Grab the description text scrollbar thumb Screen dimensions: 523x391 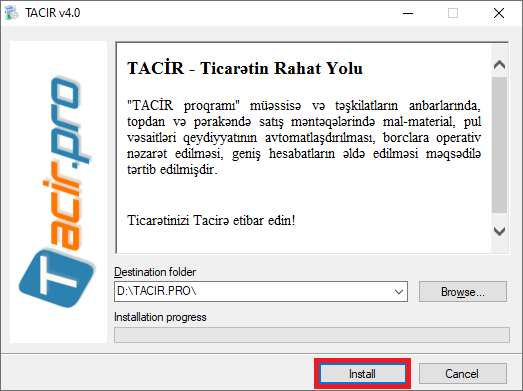click(499, 145)
